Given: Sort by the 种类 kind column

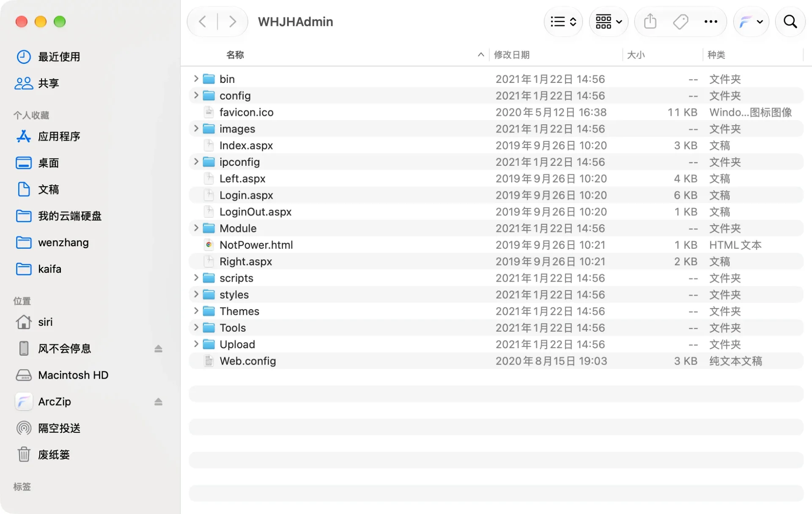Looking at the screenshot, I should click(716, 55).
